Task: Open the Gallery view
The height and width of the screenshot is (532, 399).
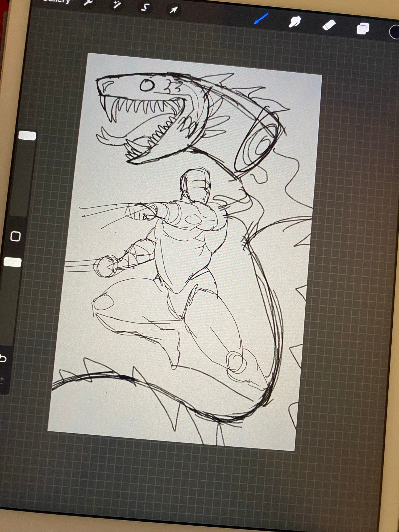Action: point(56,1)
